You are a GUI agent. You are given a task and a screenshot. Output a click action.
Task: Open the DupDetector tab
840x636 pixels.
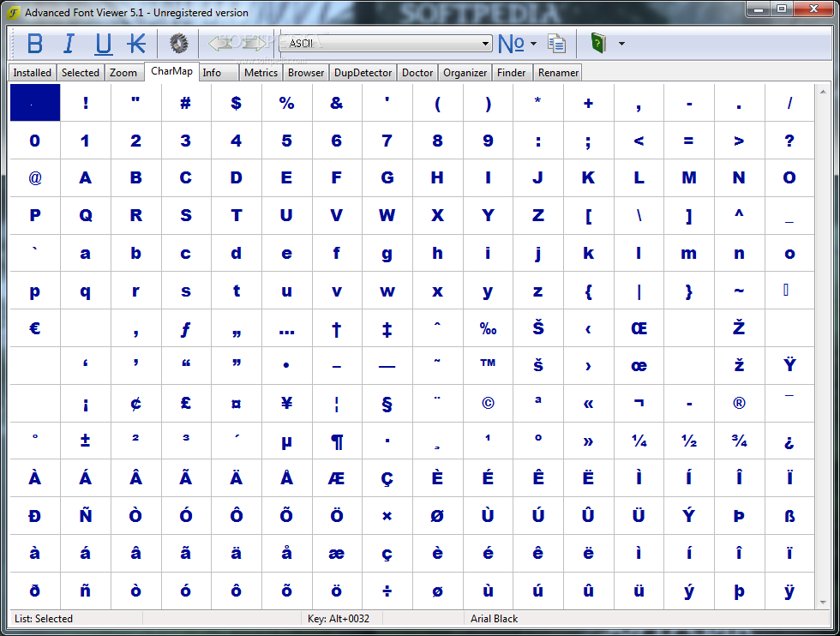[x=363, y=72]
